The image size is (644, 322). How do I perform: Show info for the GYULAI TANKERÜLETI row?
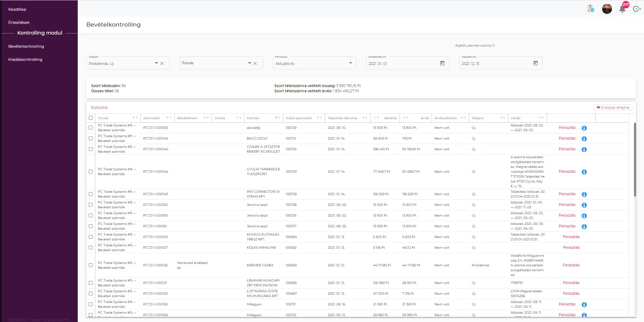click(584, 172)
